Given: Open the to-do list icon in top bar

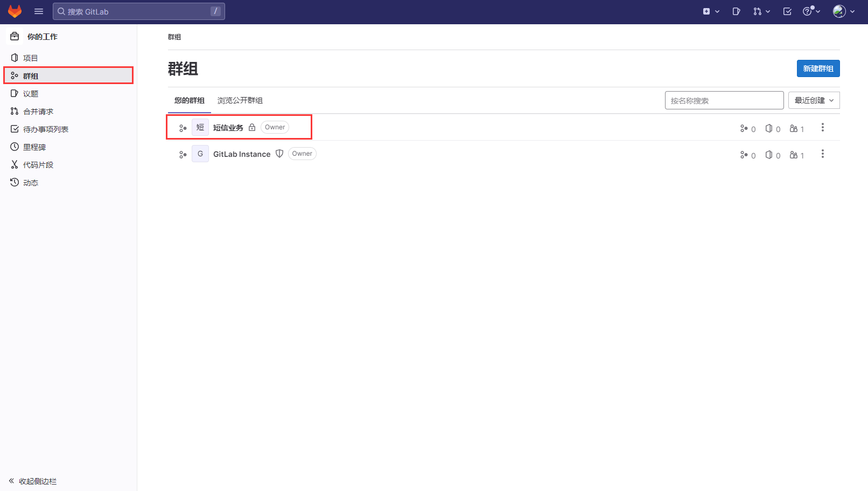Looking at the screenshot, I should click(787, 11).
